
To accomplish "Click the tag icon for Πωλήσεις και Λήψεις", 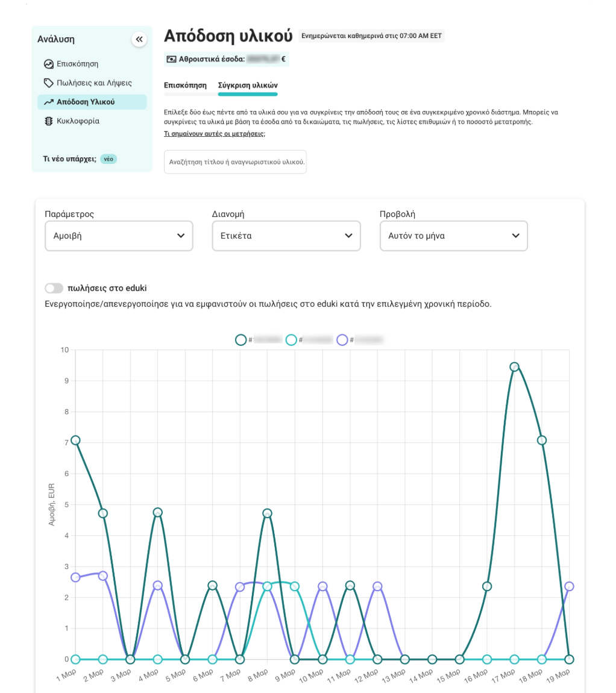I will pyautogui.click(x=49, y=83).
